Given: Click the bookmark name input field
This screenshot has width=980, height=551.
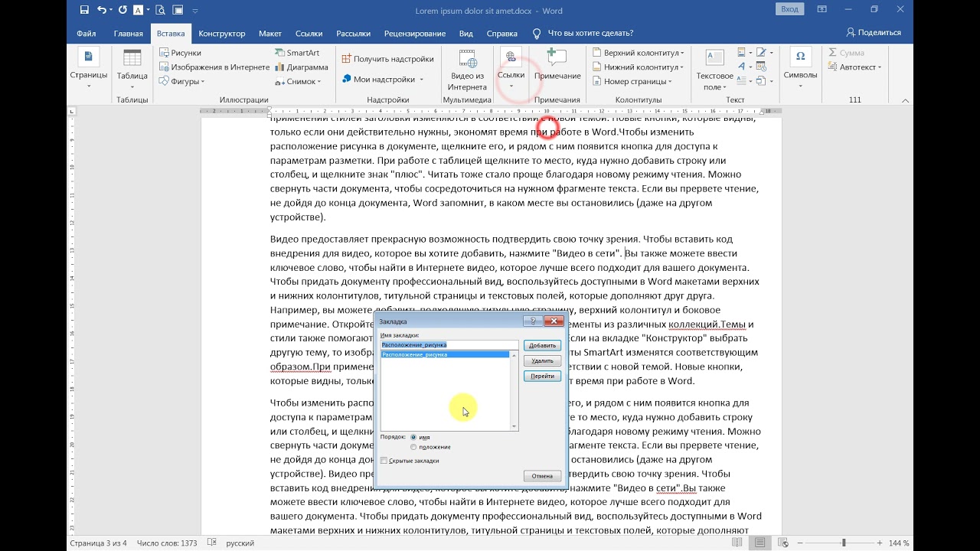Looking at the screenshot, I should tap(449, 345).
